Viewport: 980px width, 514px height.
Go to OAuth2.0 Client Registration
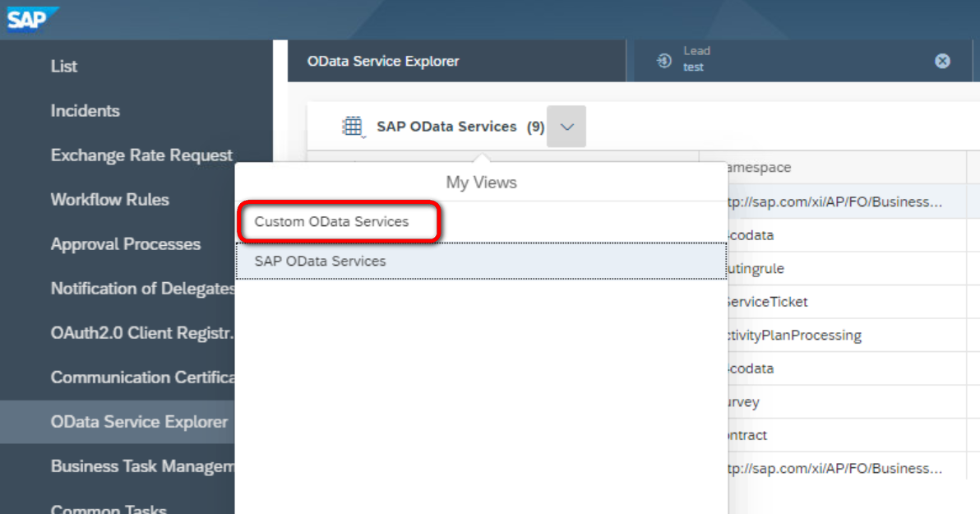(142, 333)
